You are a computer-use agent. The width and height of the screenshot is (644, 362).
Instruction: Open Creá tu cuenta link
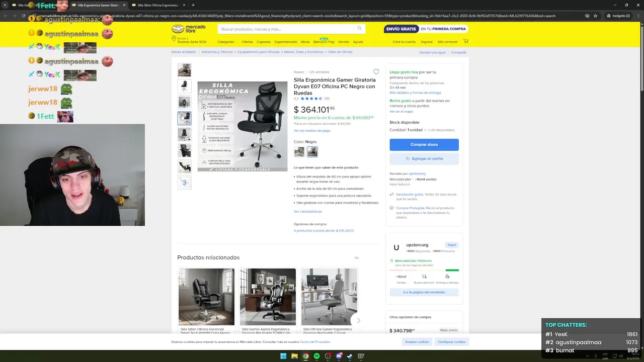[x=404, y=42]
